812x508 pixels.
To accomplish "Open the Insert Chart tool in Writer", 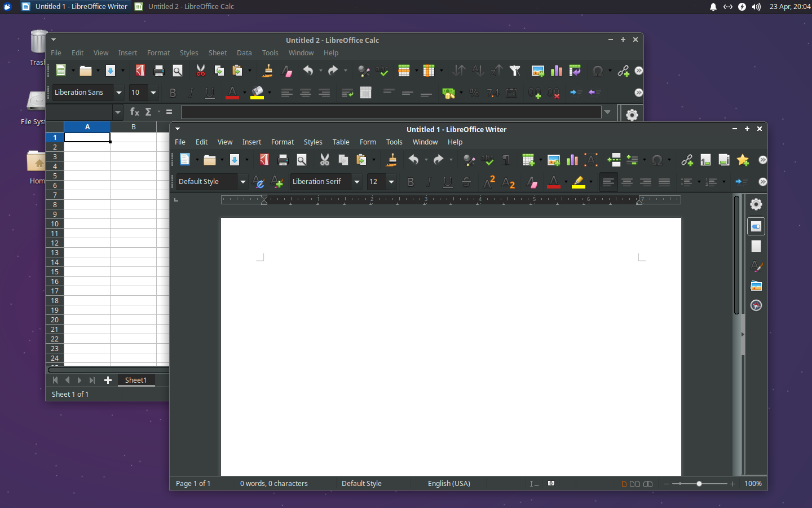I will tap(572, 160).
